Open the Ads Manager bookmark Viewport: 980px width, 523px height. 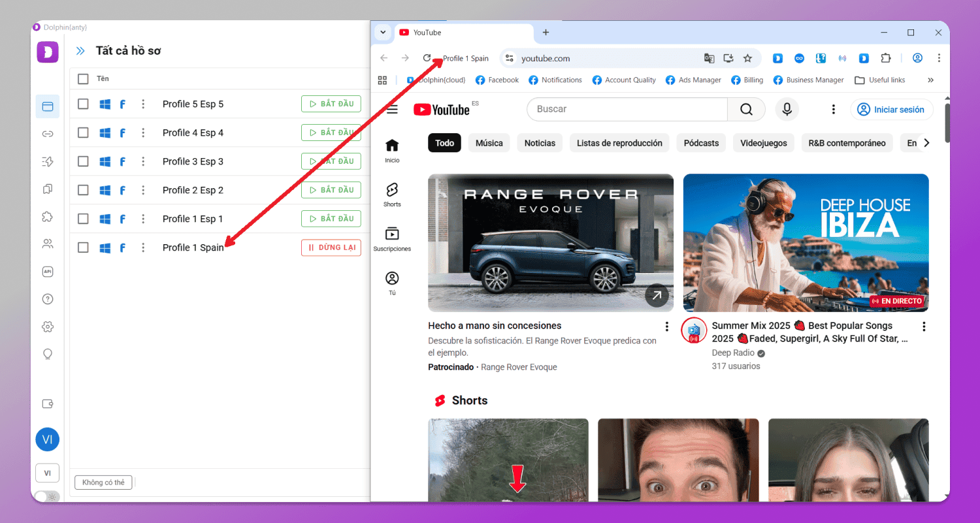tap(693, 80)
